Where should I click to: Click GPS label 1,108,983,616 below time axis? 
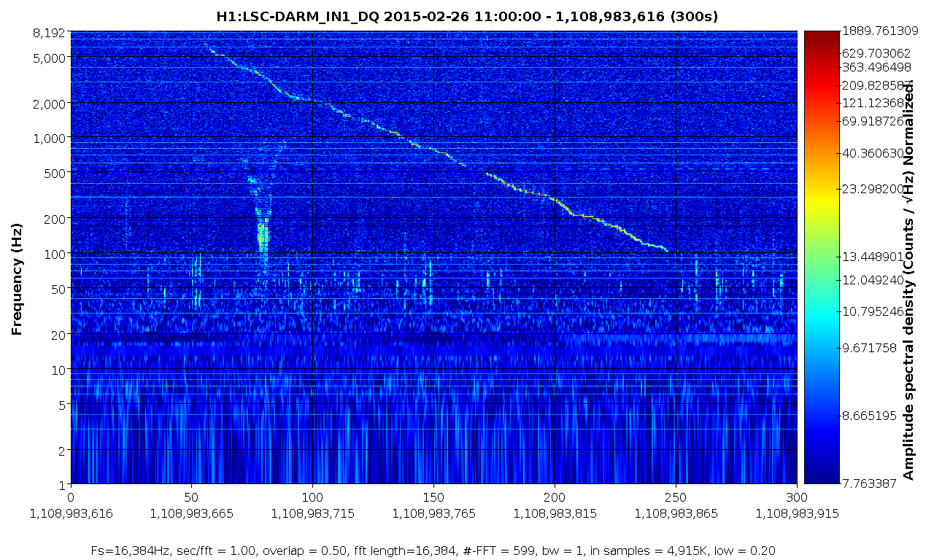tap(71, 513)
